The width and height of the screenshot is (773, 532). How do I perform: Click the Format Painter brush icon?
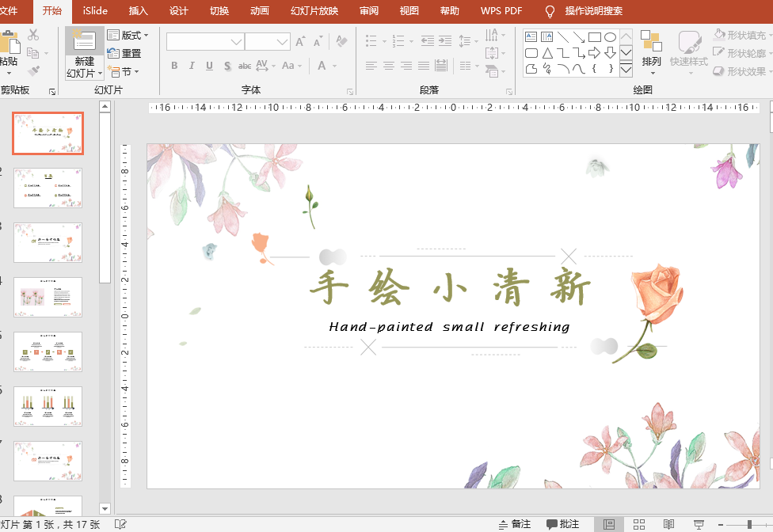[x=33, y=71]
